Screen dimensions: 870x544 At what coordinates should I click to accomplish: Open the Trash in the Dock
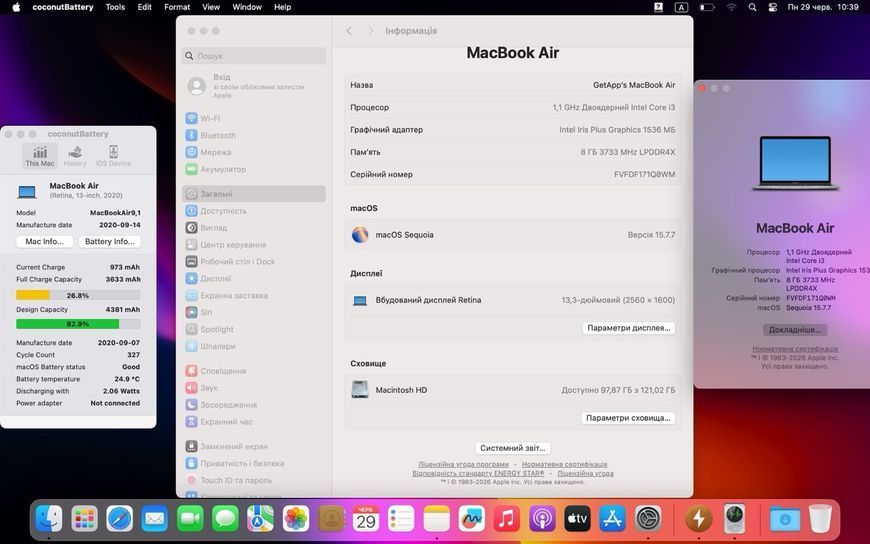[820, 519]
